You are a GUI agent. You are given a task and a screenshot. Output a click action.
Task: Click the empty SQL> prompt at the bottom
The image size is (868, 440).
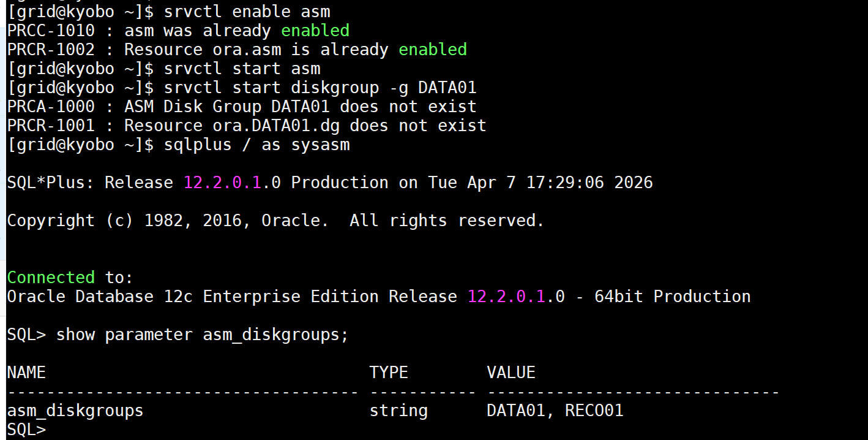click(26, 430)
